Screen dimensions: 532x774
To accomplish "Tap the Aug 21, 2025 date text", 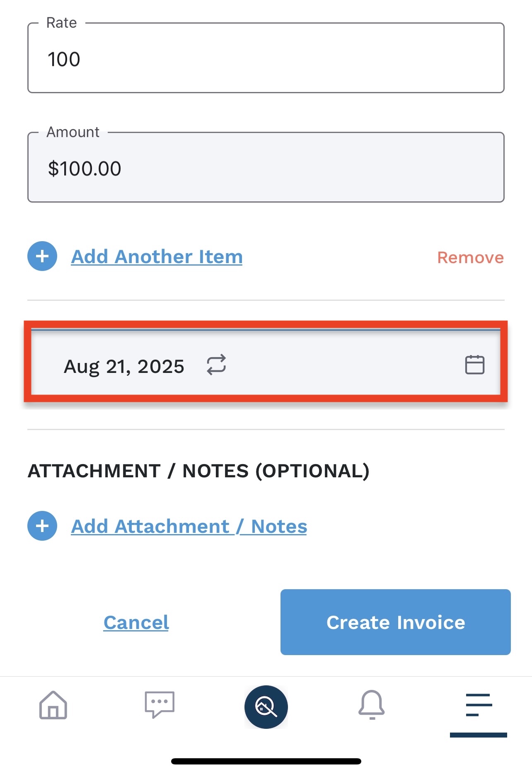I will click(124, 366).
